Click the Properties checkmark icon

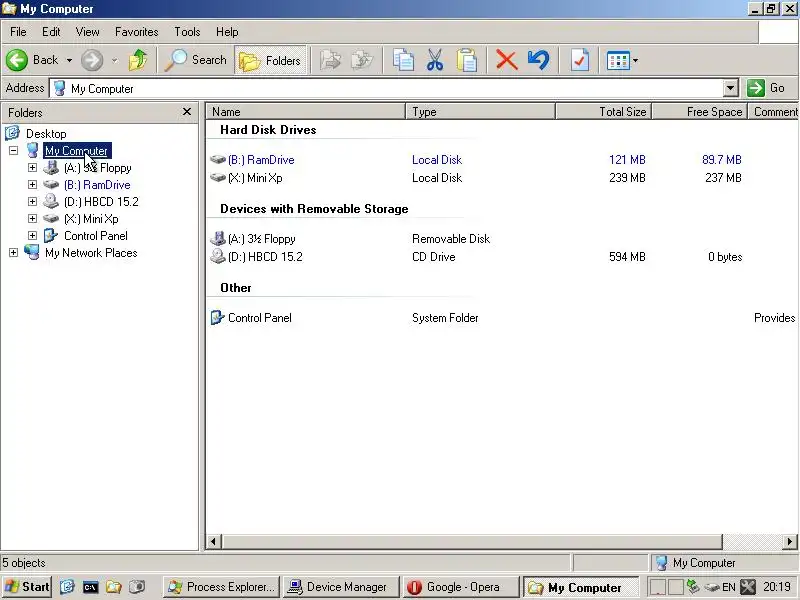click(580, 60)
